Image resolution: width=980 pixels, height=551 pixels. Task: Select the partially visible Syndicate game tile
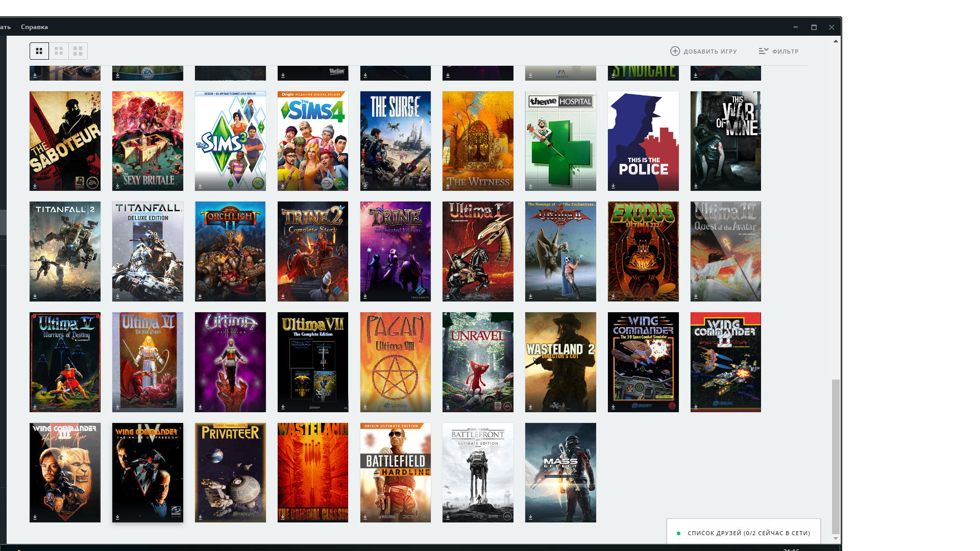click(x=643, y=73)
